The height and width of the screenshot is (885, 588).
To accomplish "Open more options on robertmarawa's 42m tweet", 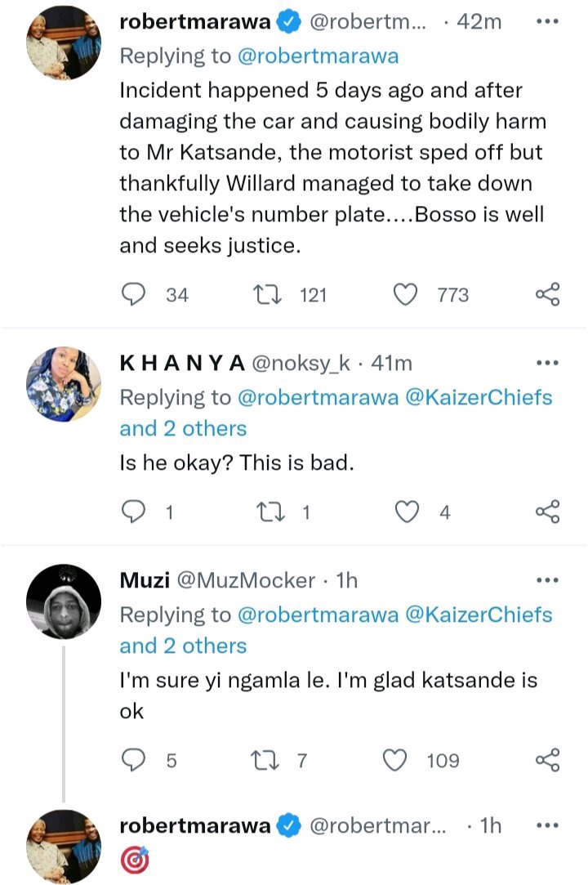I will (547, 21).
